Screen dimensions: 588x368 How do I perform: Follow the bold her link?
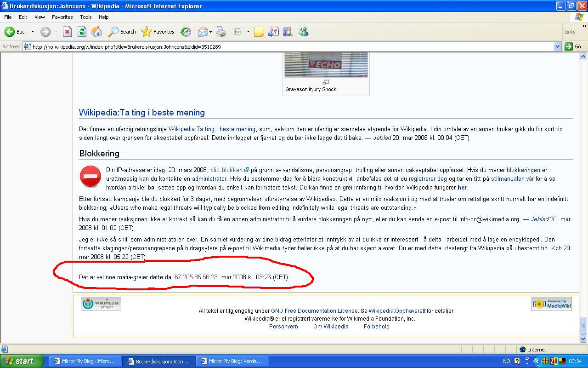point(462,187)
